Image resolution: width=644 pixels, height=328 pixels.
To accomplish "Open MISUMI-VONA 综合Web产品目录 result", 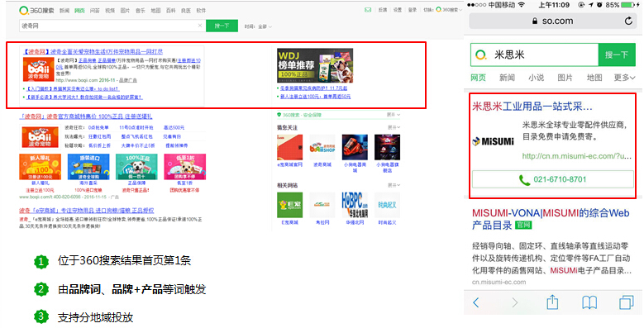I will coord(551,219).
